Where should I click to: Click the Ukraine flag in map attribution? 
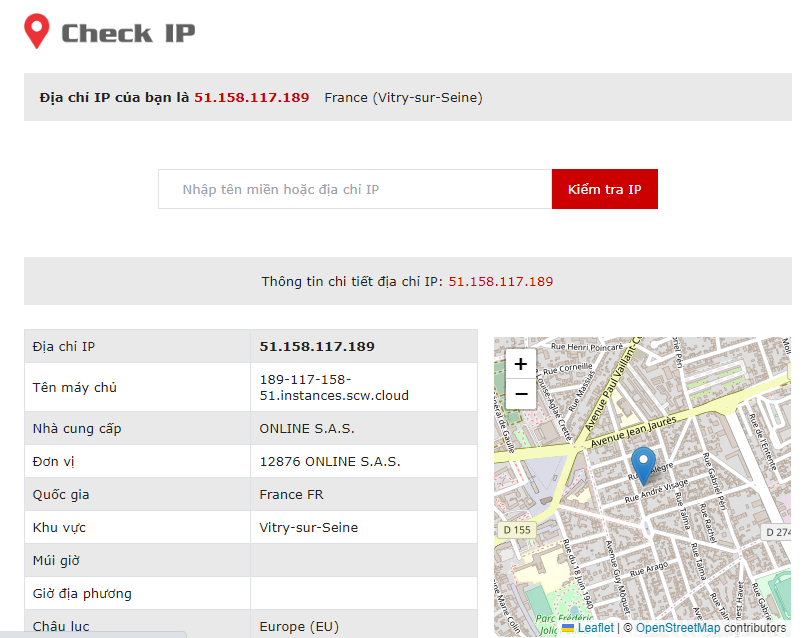pos(569,628)
